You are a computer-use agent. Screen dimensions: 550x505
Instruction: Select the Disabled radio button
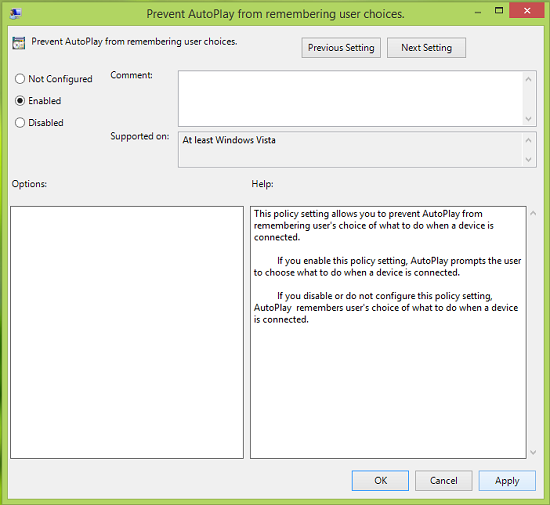click(x=20, y=122)
